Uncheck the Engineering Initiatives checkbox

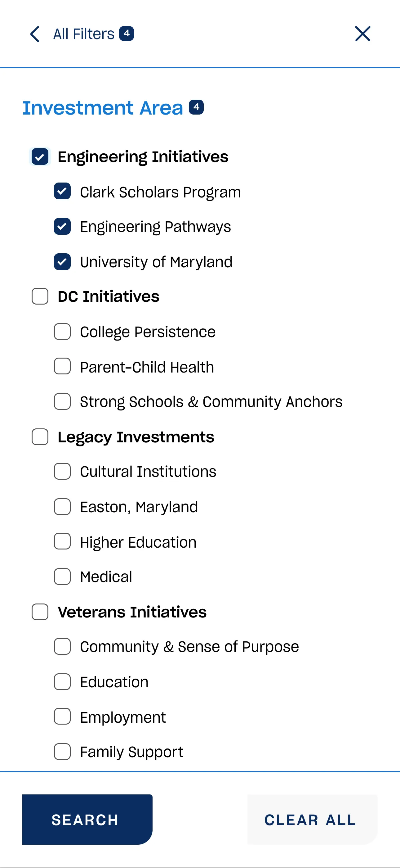click(x=40, y=156)
